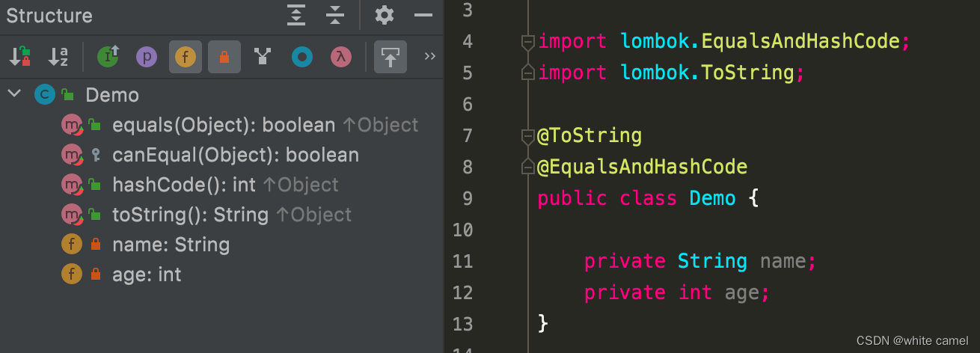
Task: Toggle show fields filter
Action: (186, 57)
